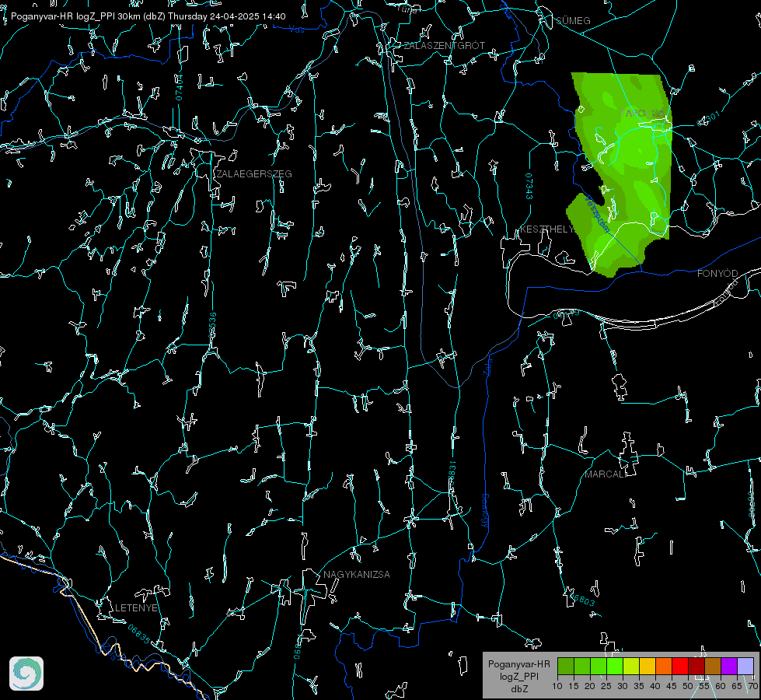Screen dimensions: 761x700
Task: Click the TAPOLCA town label
Action: point(643,114)
